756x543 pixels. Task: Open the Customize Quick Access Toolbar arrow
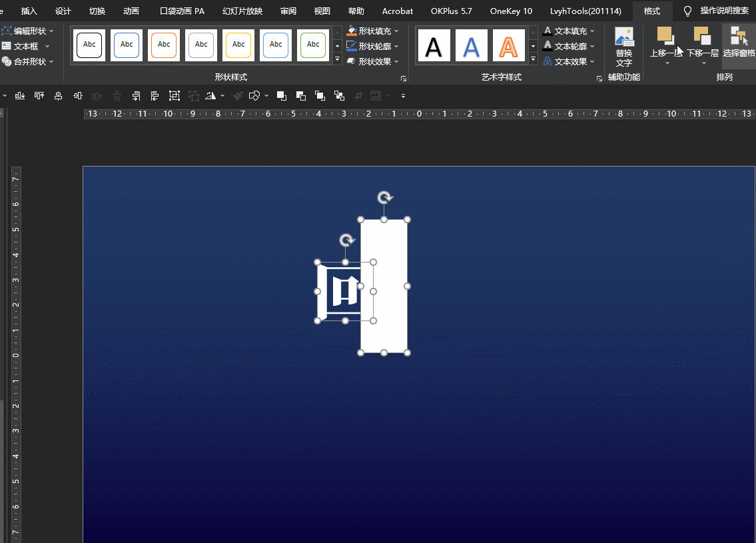(x=403, y=96)
